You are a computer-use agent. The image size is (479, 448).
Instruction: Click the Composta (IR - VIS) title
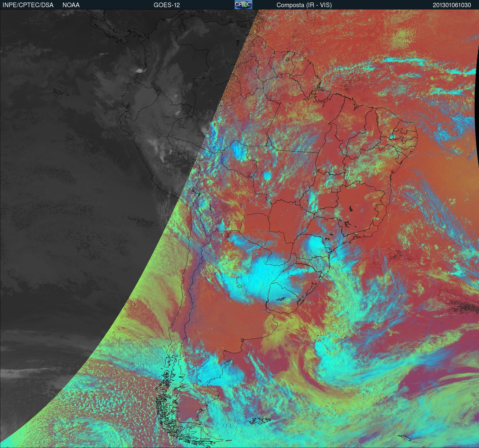pos(304,5)
